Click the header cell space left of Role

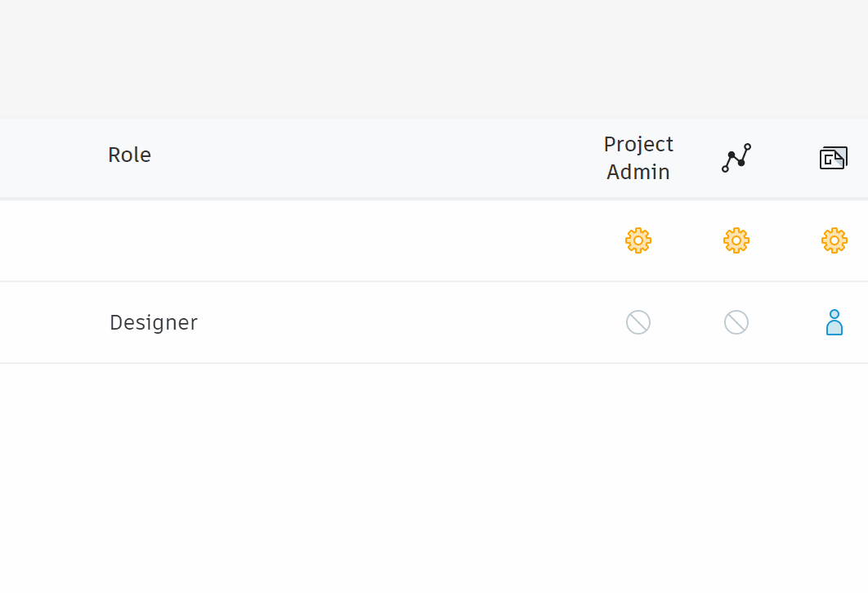(49, 158)
